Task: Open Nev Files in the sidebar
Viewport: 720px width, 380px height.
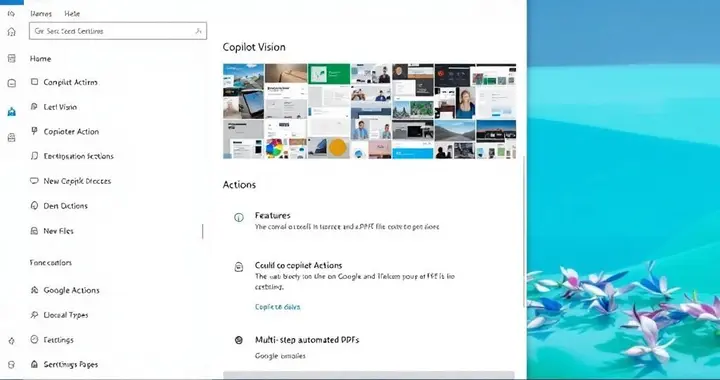Action: pyautogui.click(x=58, y=231)
